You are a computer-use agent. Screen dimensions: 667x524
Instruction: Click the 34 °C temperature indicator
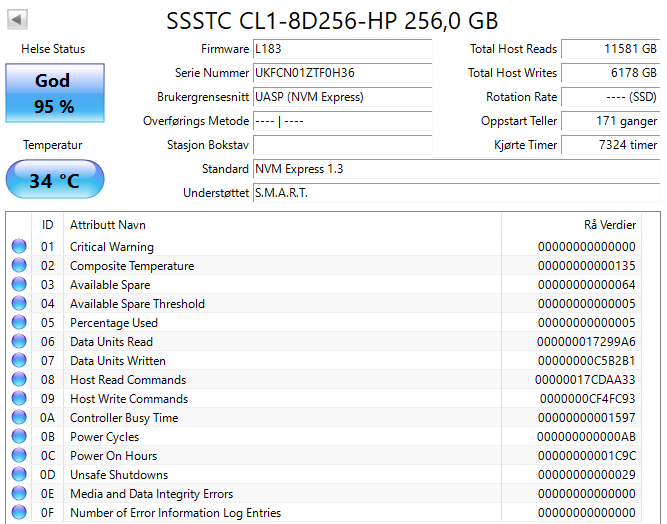tap(55, 179)
